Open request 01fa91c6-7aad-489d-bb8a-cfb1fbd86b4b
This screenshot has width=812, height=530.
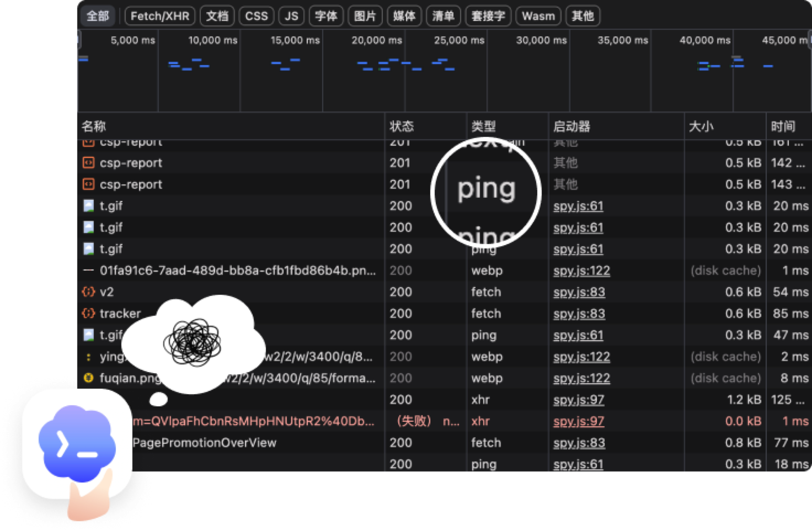tap(238, 271)
